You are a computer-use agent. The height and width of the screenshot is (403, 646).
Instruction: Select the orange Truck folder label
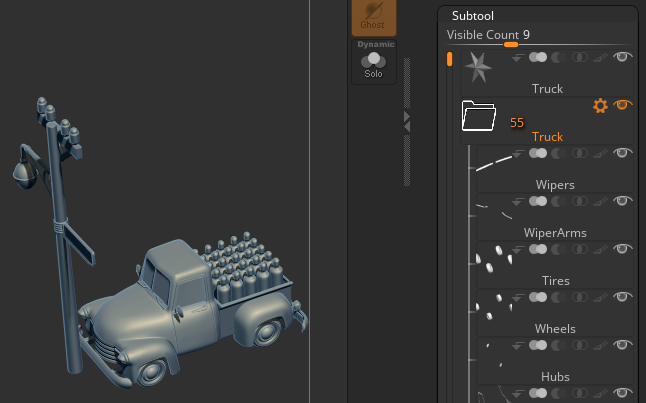click(547, 137)
